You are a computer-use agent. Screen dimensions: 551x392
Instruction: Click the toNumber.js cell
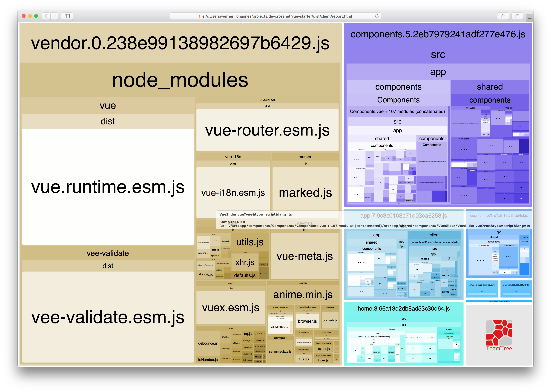[x=208, y=360]
